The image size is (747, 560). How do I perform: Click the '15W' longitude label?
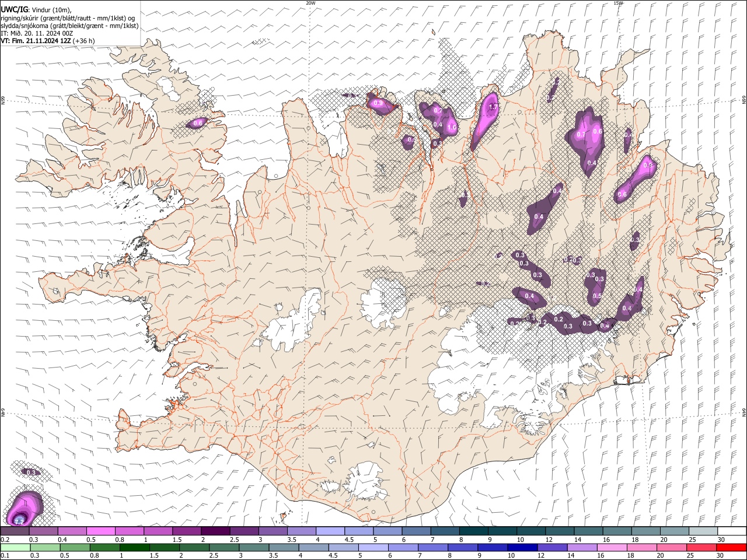[x=618, y=3]
